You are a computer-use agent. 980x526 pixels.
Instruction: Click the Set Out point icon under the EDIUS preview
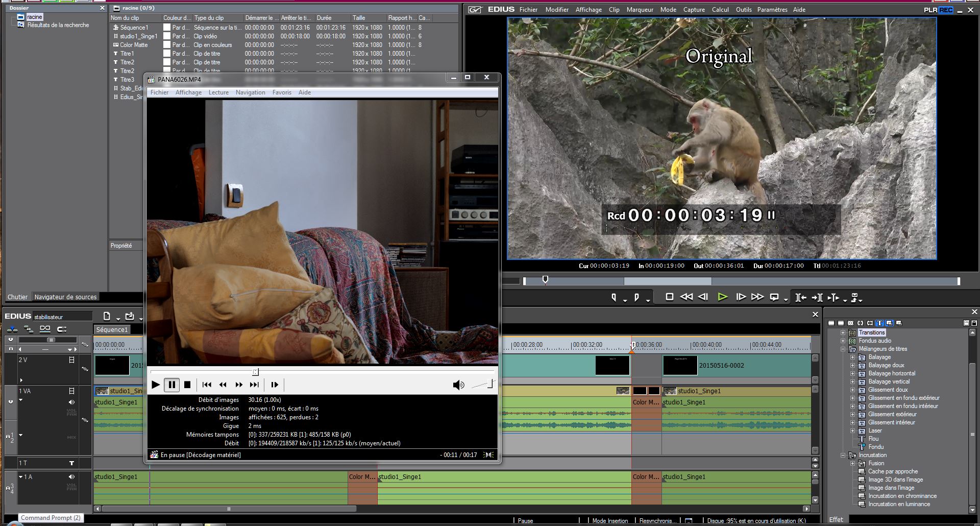pyautogui.click(x=636, y=297)
